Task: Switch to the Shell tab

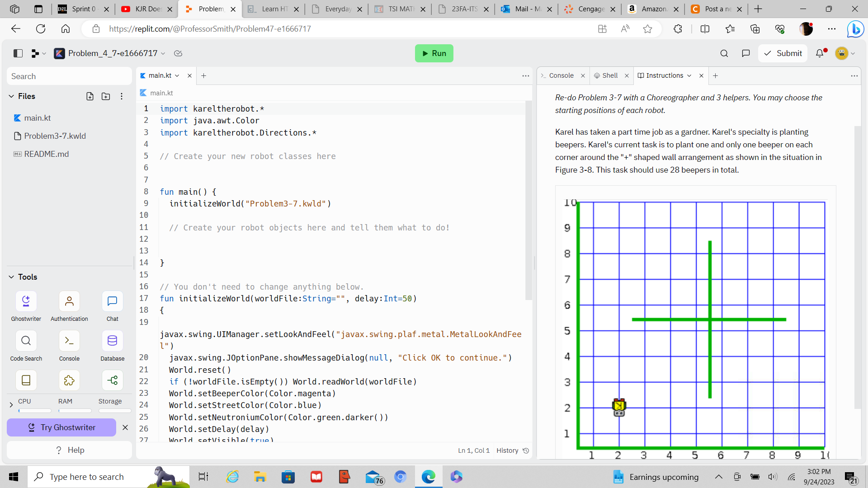Action: pyautogui.click(x=609, y=75)
